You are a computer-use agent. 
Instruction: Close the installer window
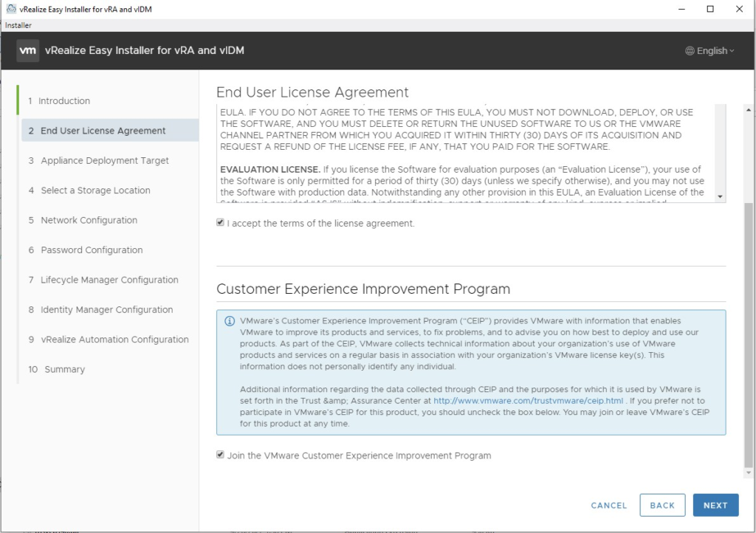[739, 9]
